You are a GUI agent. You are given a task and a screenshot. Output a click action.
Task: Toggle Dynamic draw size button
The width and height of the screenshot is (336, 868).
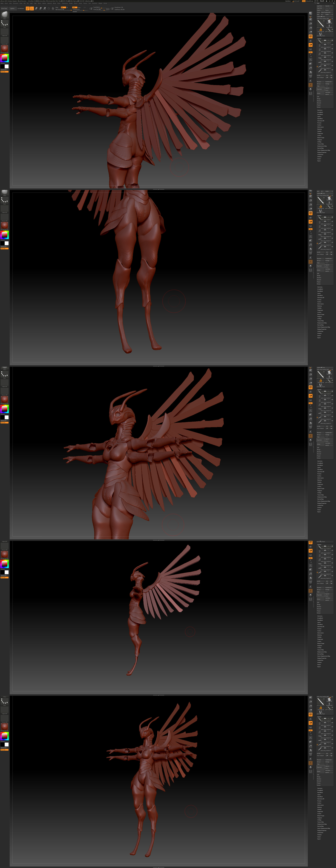coord(108,9)
